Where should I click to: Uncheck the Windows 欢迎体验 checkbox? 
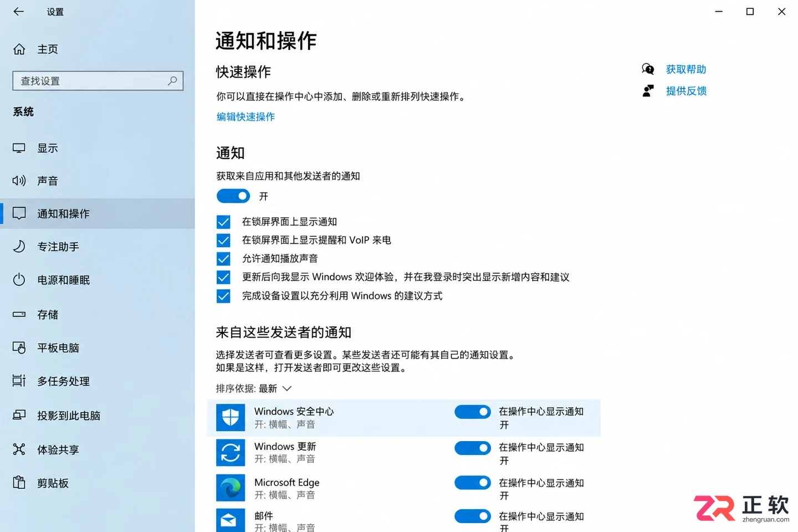tap(223, 277)
